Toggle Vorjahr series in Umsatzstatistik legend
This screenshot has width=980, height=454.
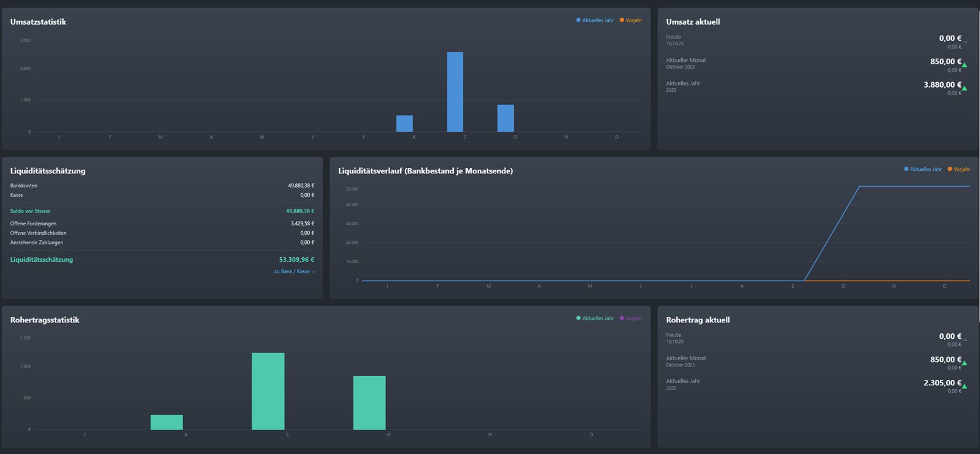click(631, 20)
